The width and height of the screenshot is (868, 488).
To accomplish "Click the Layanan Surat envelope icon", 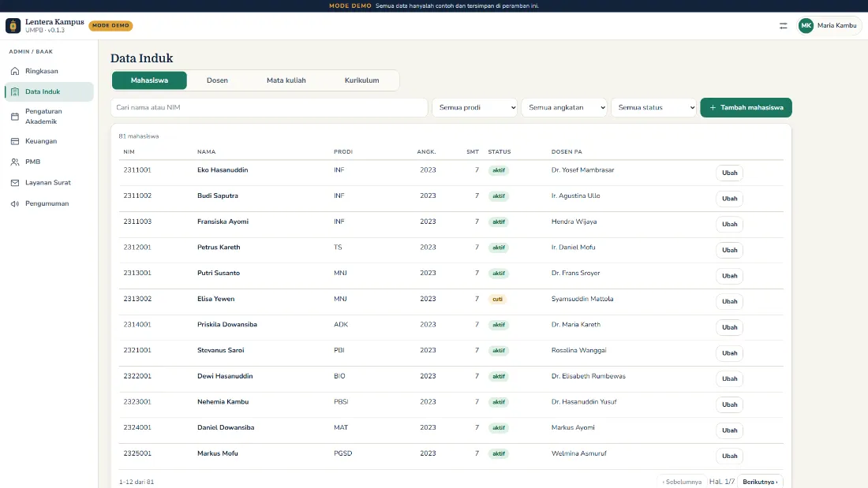I will (x=15, y=183).
